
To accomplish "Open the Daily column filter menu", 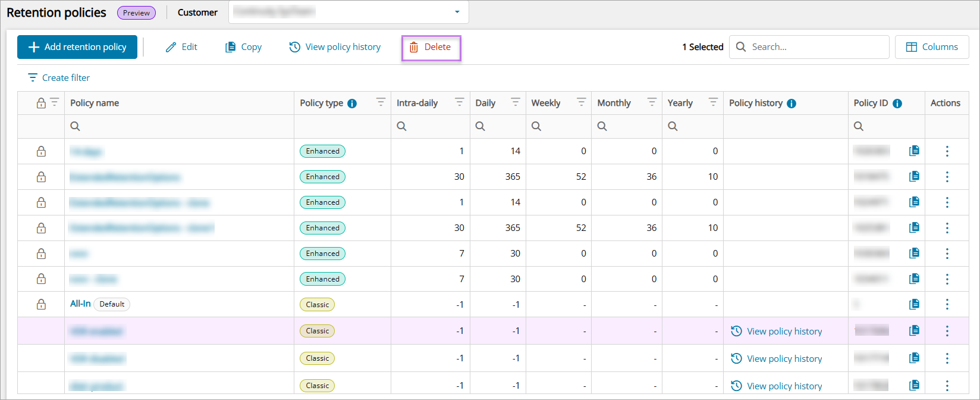I will pyautogui.click(x=516, y=102).
